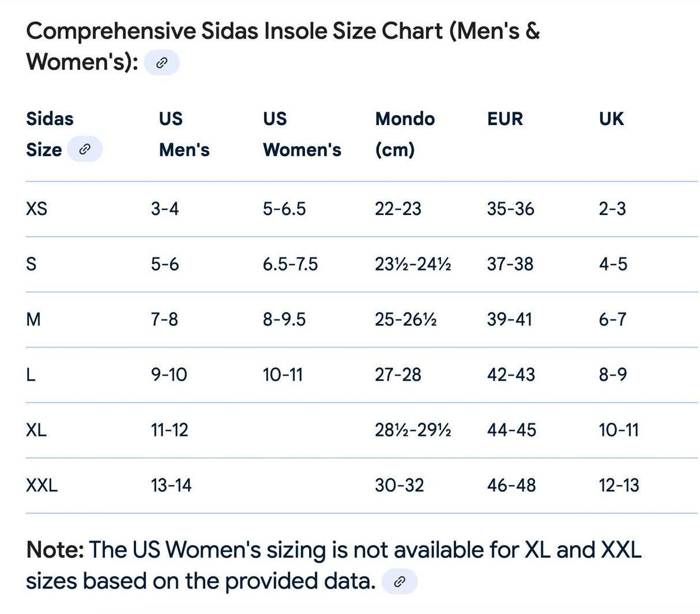This screenshot has height=614, width=700.
Task: Select the 46-48 EUR cell
Action: [511, 485]
